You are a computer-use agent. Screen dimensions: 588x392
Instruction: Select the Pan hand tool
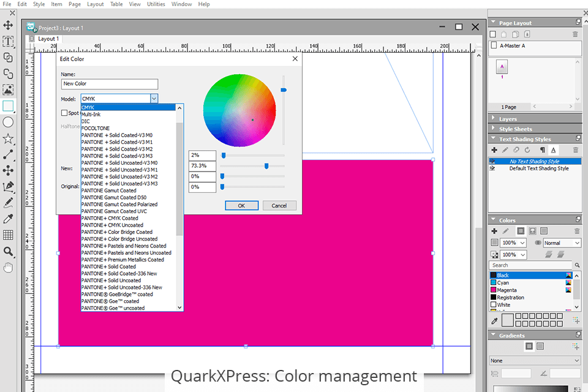8,268
